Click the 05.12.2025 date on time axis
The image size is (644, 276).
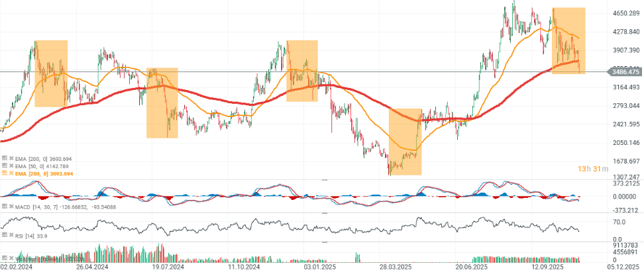coord(625,267)
